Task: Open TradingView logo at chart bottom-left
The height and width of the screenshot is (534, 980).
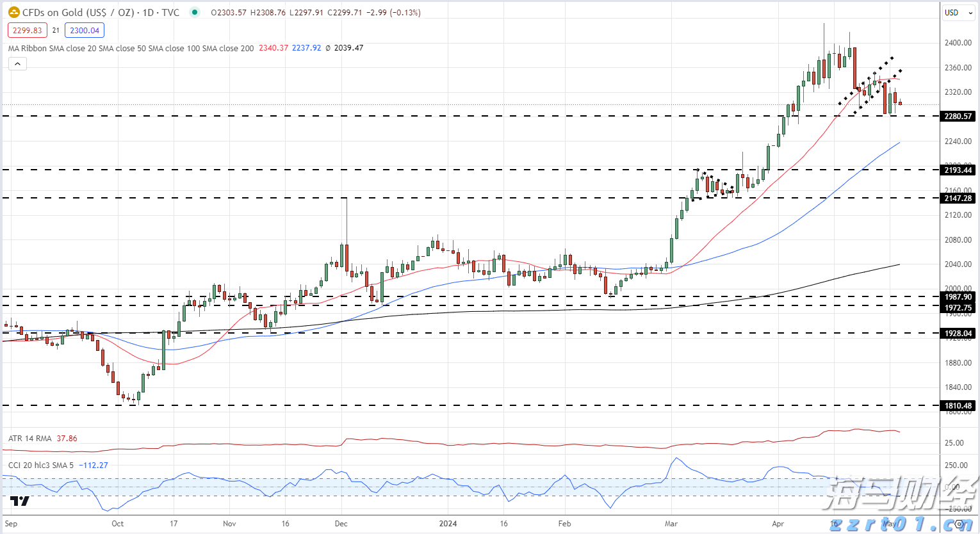Action: [x=20, y=501]
